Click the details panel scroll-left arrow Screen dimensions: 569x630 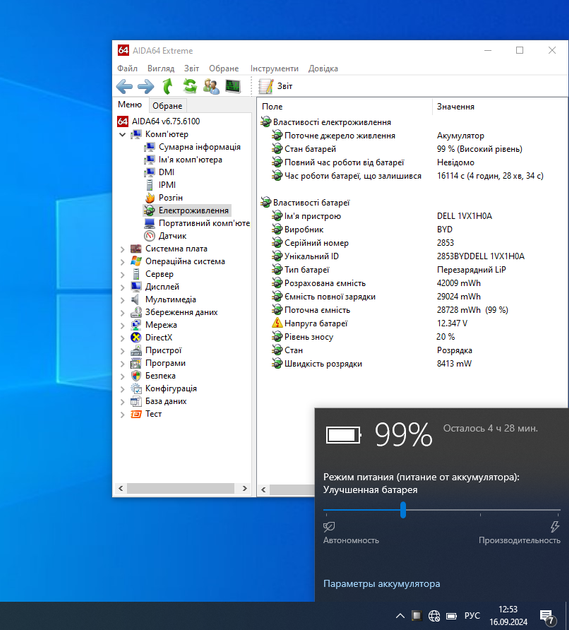264,490
